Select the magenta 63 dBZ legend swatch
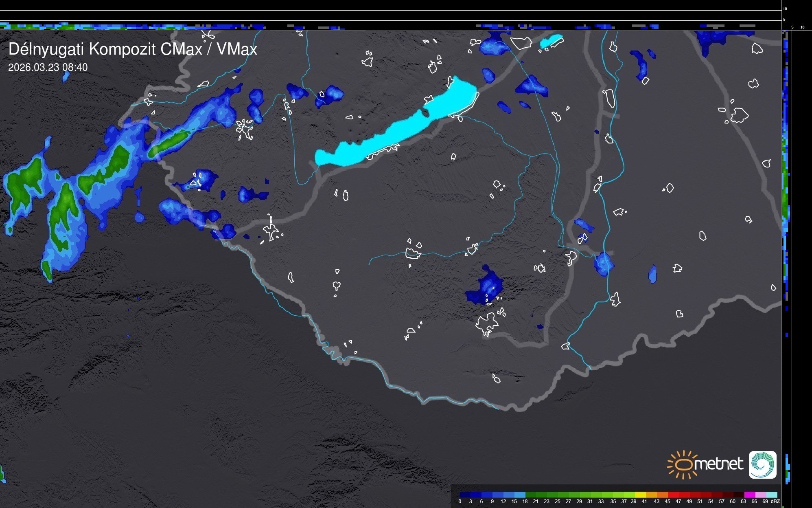The image size is (812, 508). pyautogui.click(x=750, y=495)
